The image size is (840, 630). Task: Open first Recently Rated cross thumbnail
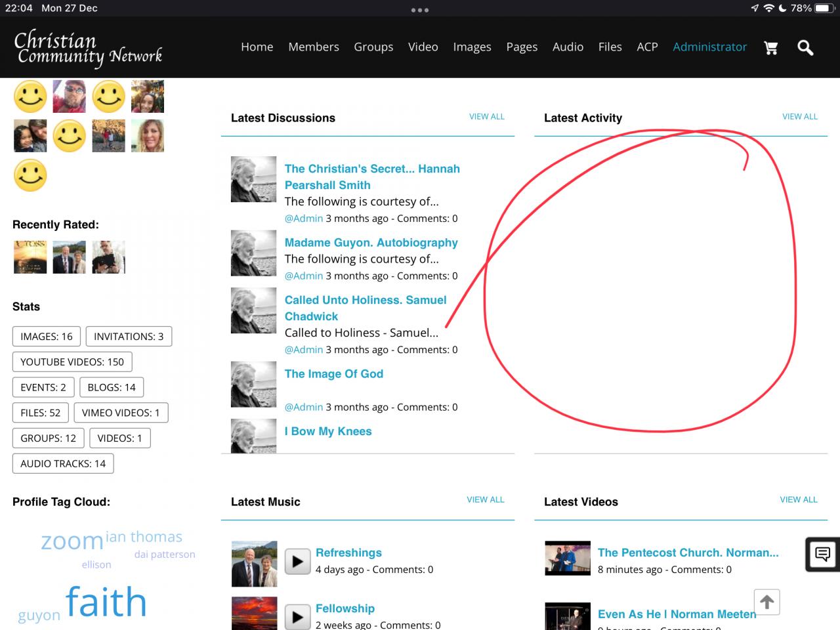(30, 257)
